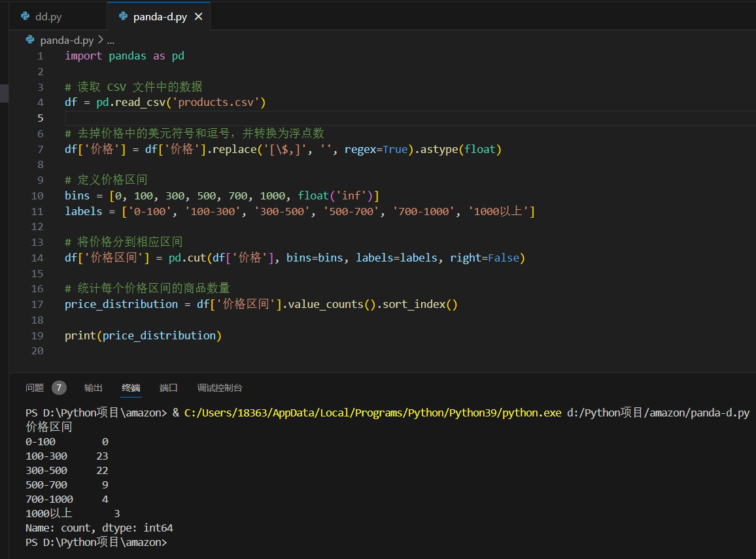
Task: Click the print(price_distribution) statement
Action: 143,336
